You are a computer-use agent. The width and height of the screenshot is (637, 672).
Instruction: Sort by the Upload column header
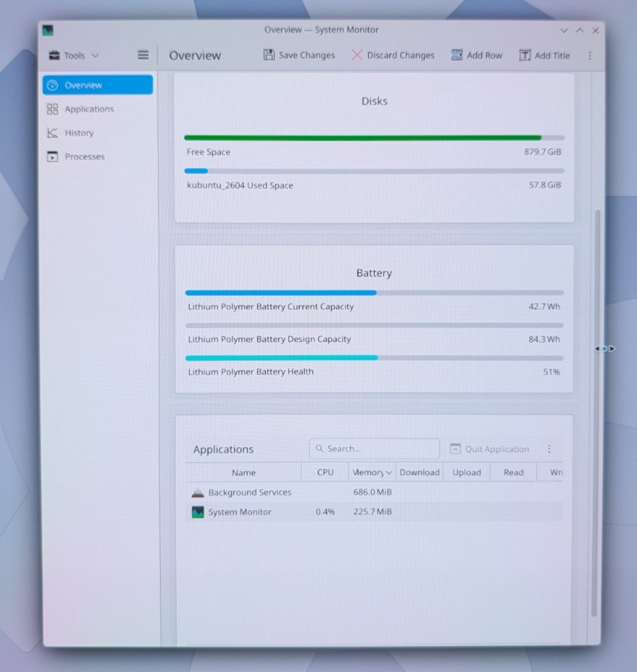pyautogui.click(x=466, y=472)
